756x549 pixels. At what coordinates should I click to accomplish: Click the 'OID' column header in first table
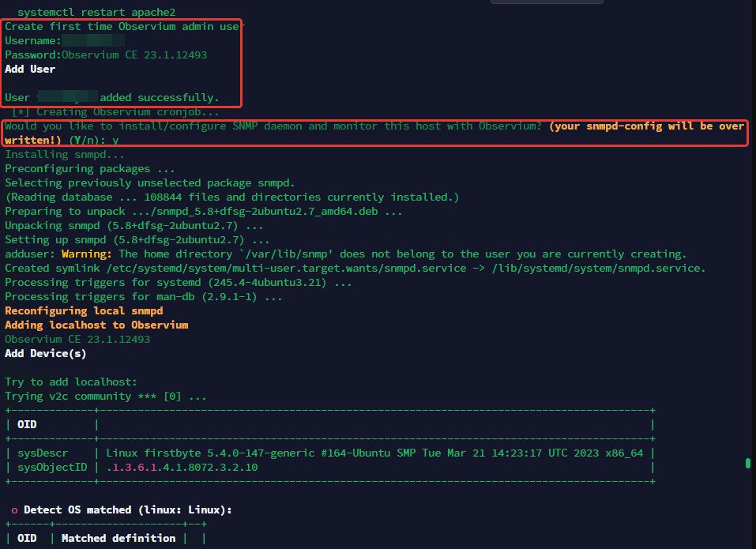click(x=27, y=425)
